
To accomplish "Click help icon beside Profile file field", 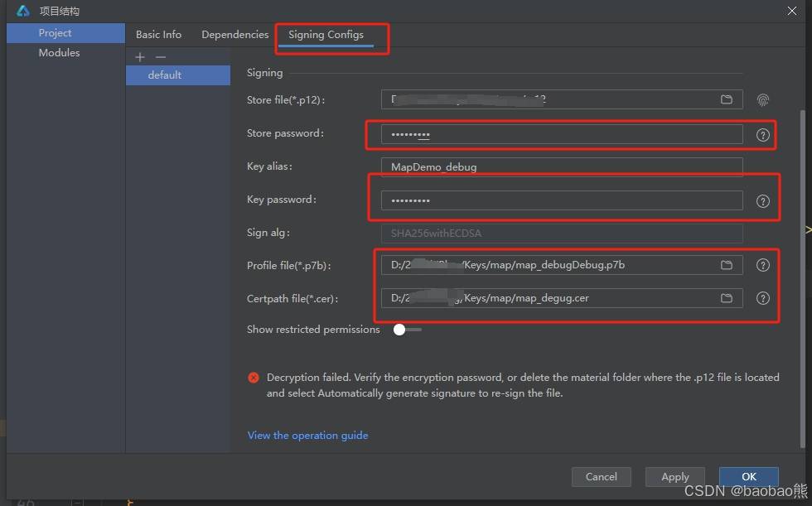I will coord(763,265).
